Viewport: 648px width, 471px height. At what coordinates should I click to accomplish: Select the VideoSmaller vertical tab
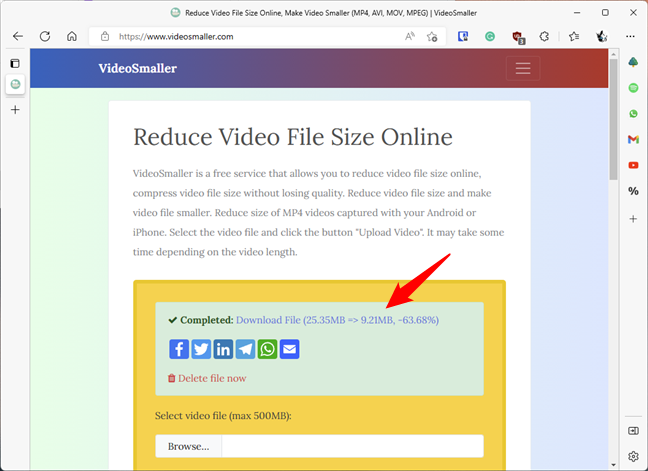pyautogui.click(x=15, y=84)
